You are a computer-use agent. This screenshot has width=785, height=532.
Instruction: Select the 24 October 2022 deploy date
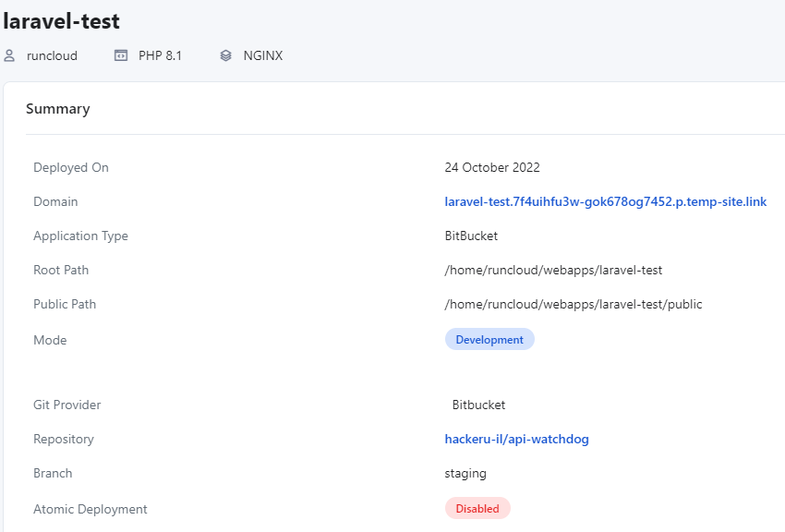tap(492, 167)
